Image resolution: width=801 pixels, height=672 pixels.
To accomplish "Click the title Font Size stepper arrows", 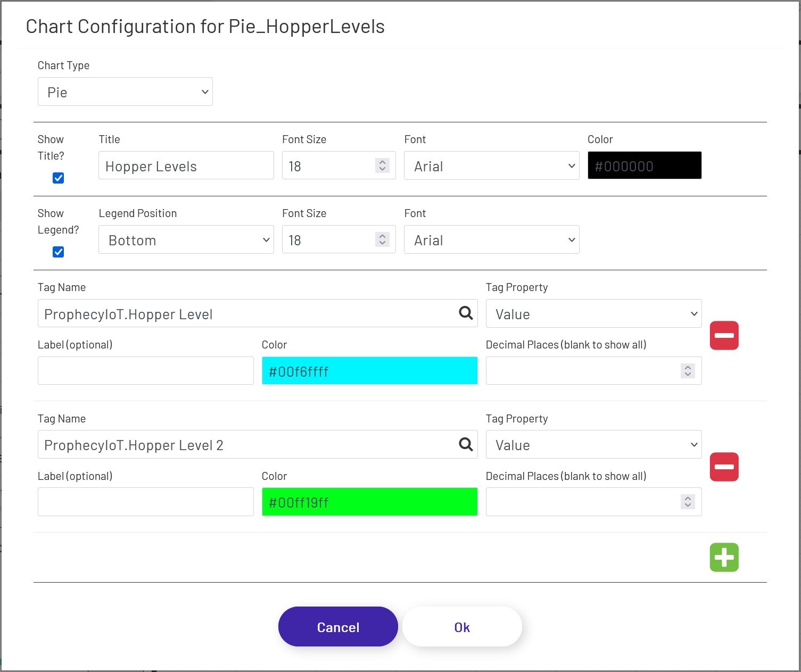I will click(x=382, y=165).
